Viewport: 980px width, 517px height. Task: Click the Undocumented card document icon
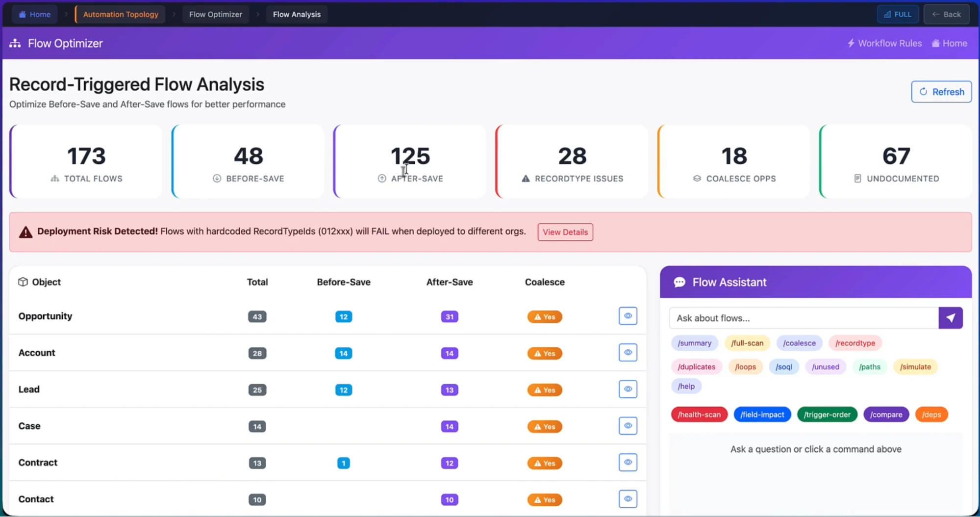pos(857,179)
